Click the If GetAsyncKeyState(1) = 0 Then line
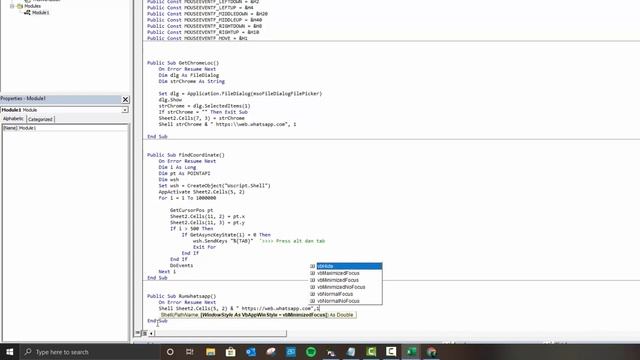Screen dimensions: 640x360 pos(226,235)
